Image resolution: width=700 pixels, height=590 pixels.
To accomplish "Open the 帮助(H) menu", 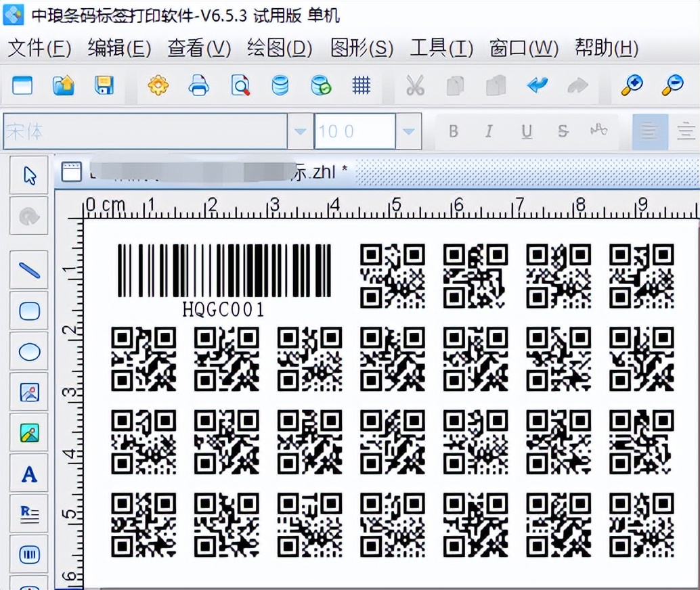I will click(x=607, y=47).
